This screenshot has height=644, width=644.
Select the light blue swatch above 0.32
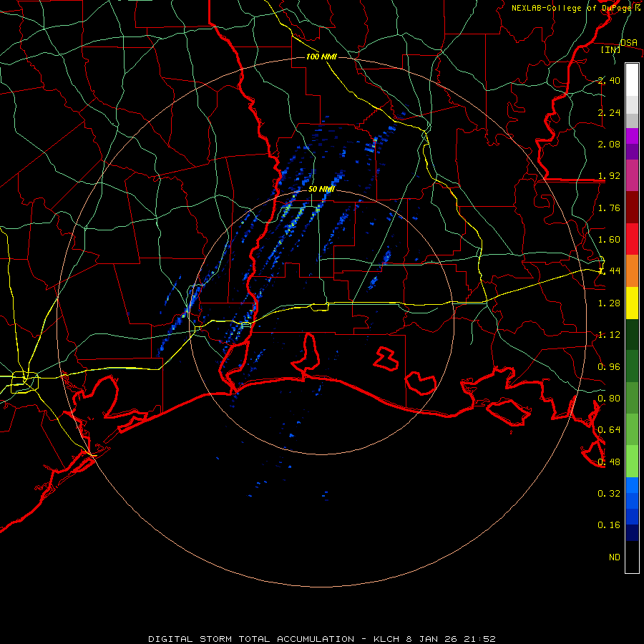coord(632,485)
